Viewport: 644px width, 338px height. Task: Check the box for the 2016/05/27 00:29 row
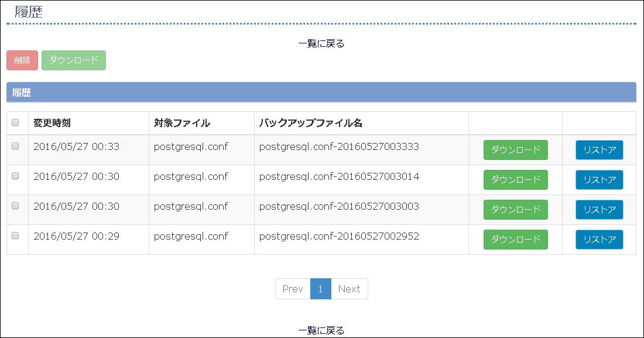click(x=15, y=235)
